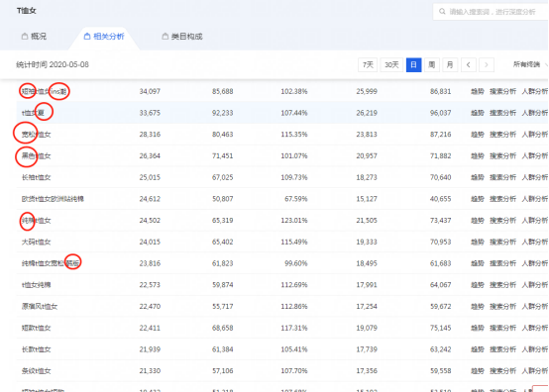Go to next date with right chevron
Image resolution: width=549 pixels, height=392 pixels.
click(x=487, y=64)
